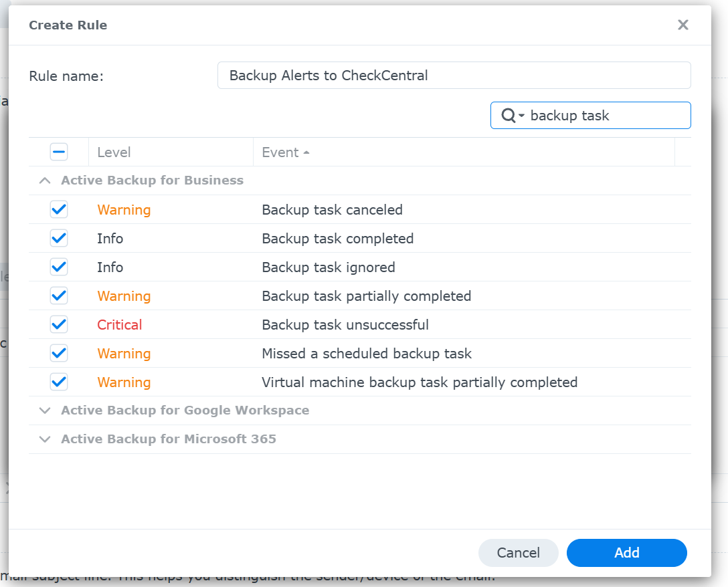
Task: Expand Active Backup for Microsoft 365 group
Action: [x=45, y=439]
